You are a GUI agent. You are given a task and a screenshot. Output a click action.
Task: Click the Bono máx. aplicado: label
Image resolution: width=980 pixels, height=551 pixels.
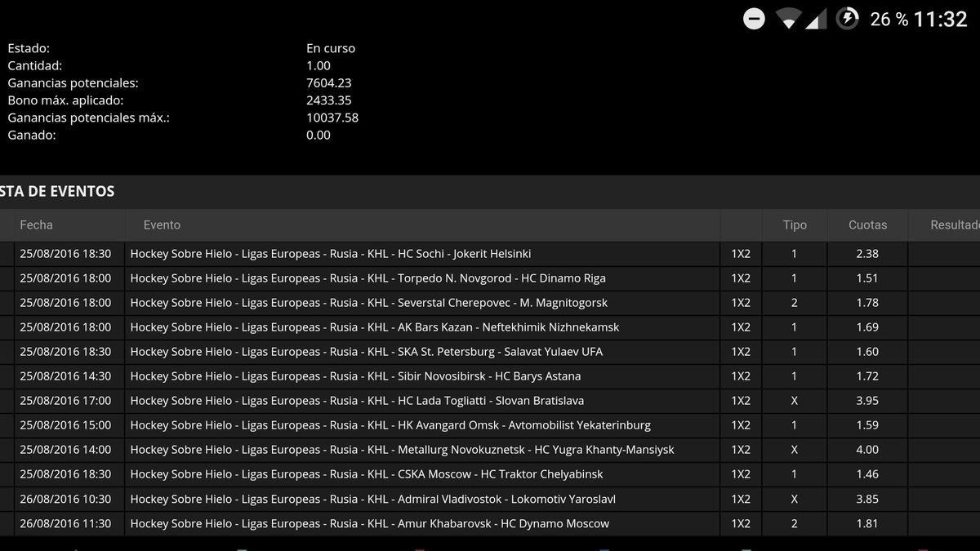coord(65,100)
